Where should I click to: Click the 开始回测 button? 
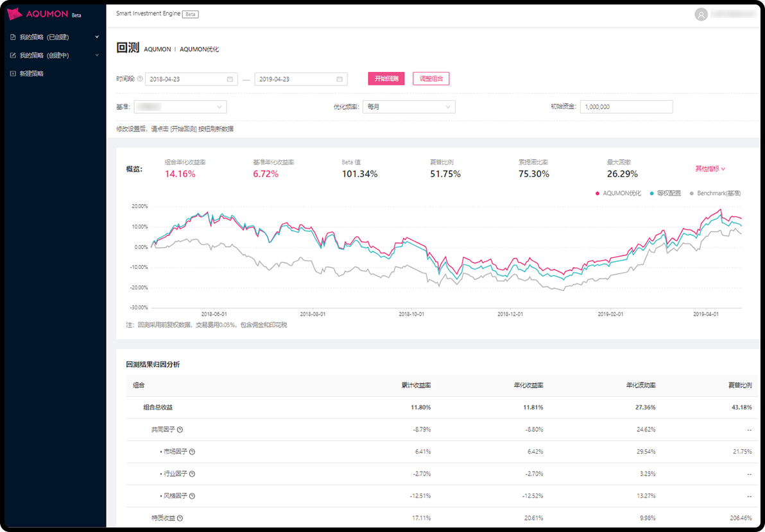pos(386,78)
